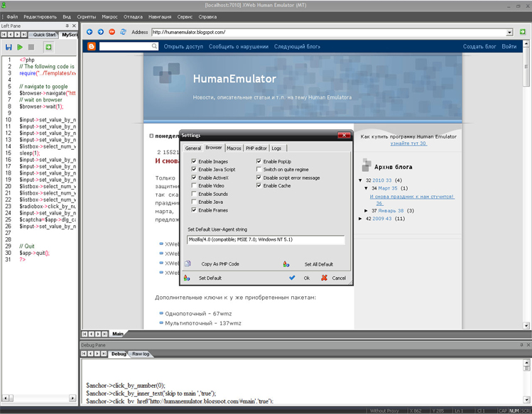Open the Address bar dropdown arrow
532x414 pixels.
pos(509,32)
